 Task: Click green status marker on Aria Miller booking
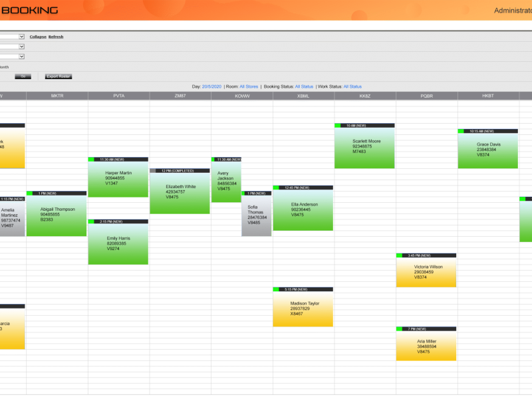click(399, 329)
